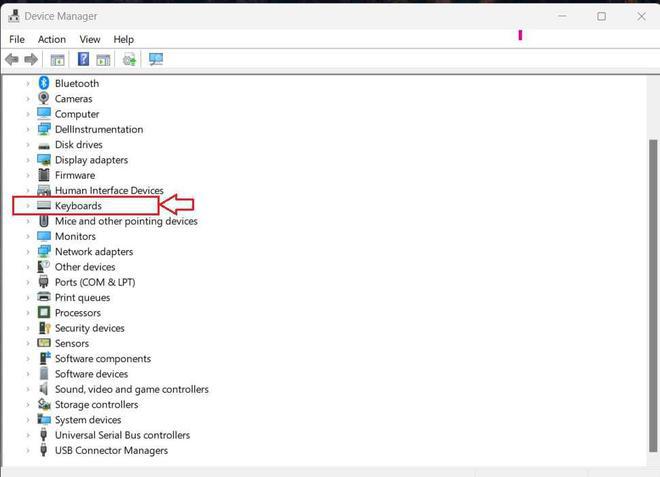
Task: Click the DellInstrumentation icon
Action: point(44,129)
